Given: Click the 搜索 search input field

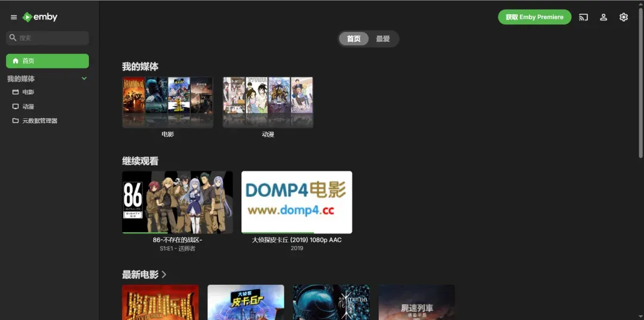Looking at the screenshot, I should coord(47,38).
